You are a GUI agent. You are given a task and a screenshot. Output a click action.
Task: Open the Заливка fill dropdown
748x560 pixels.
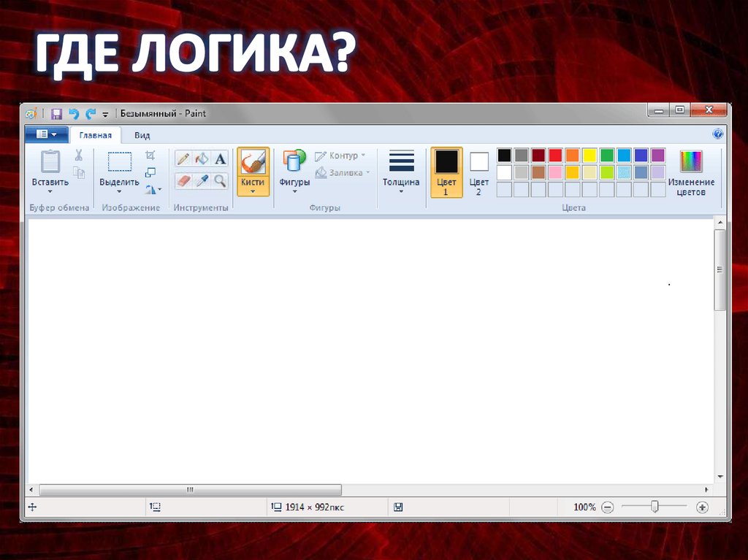tap(343, 172)
